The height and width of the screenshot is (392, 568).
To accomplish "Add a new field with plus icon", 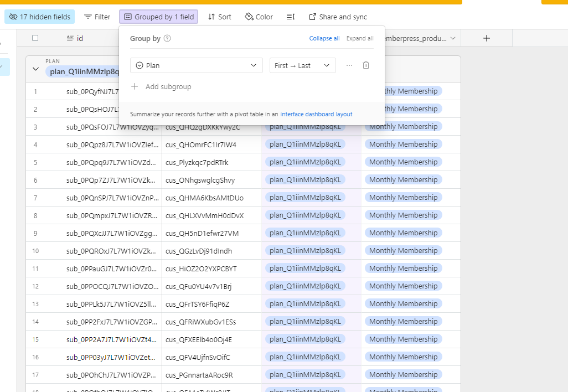I will click(x=486, y=38).
